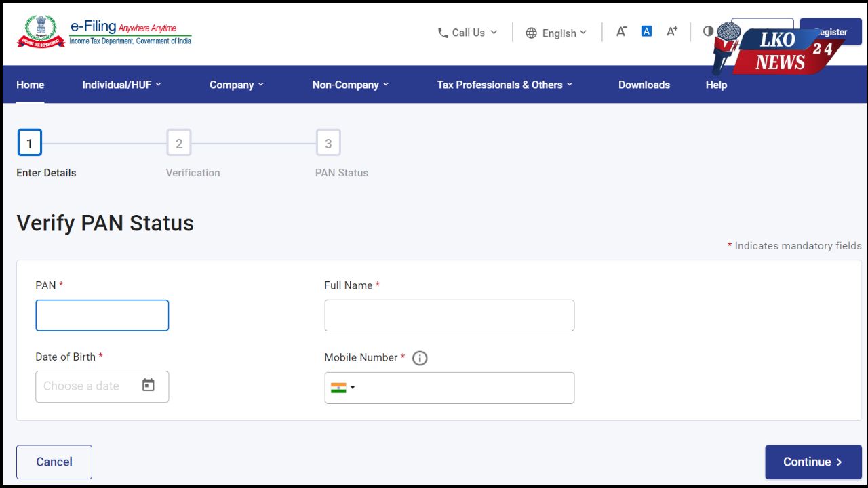The height and width of the screenshot is (488, 868).
Task: Open the Call Us dropdown
Action: (x=467, y=33)
